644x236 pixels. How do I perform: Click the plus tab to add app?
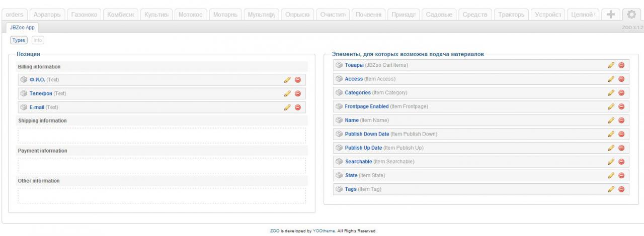(x=611, y=15)
